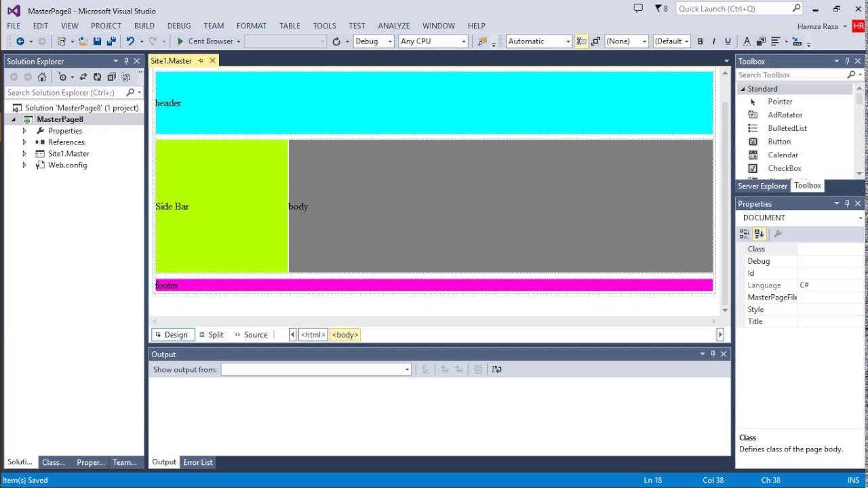Click Show All Files in Solution Explorer
This screenshot has width=868, height=488.
(125, 77)
